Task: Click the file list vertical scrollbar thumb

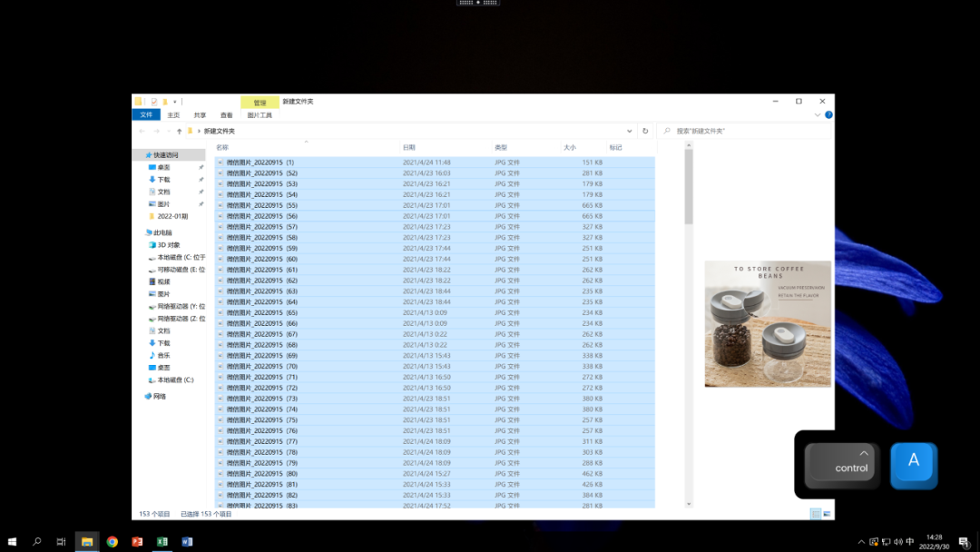Action: pos(689,186)
